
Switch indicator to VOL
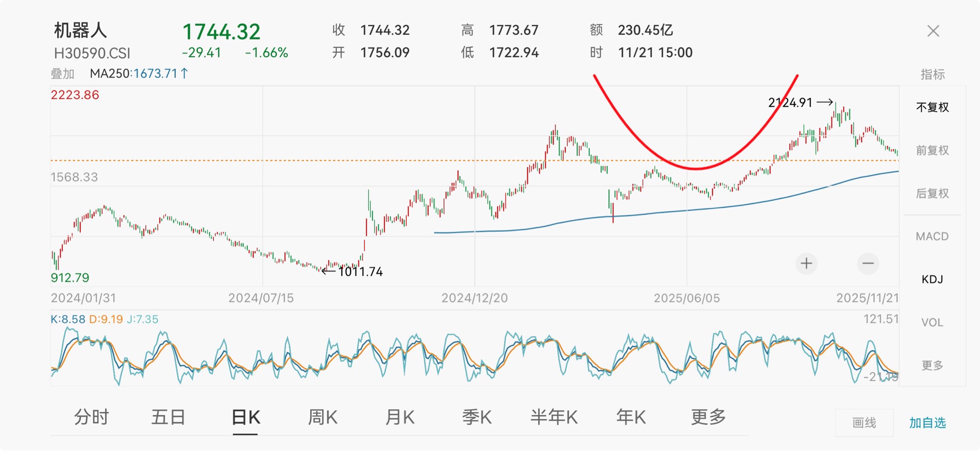932,322
